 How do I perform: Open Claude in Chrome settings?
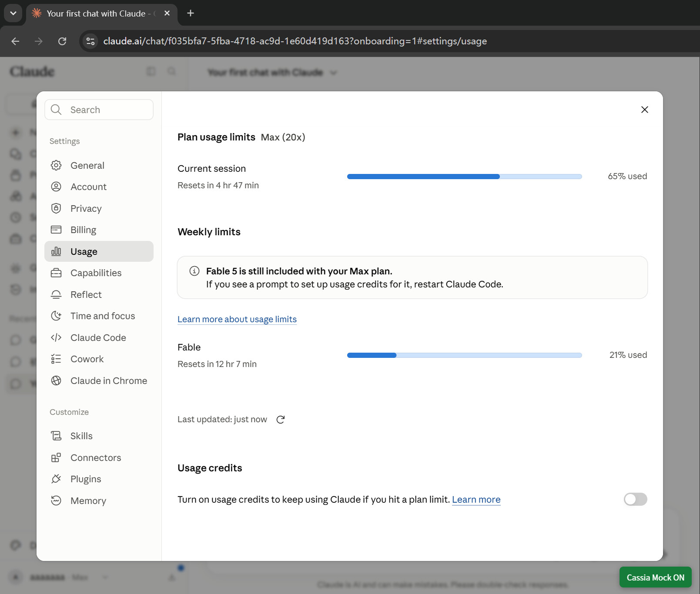click(x=99, y=380)
